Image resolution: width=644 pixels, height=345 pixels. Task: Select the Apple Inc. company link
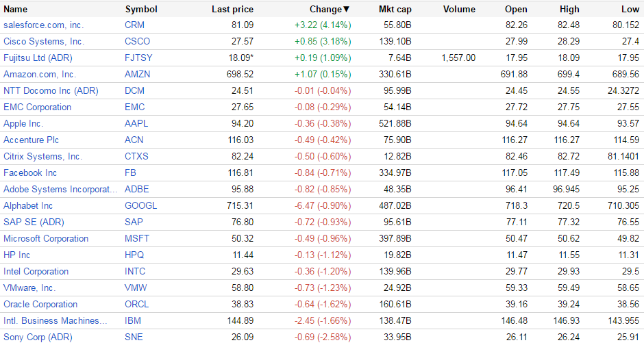tap(23, 123)
